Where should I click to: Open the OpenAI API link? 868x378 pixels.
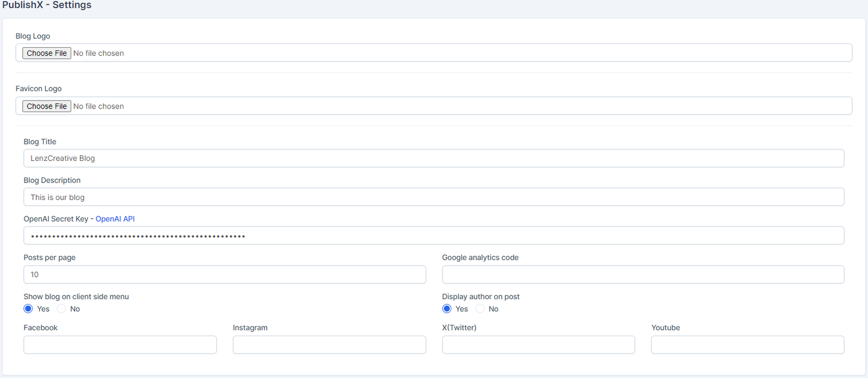coord(115,219)
